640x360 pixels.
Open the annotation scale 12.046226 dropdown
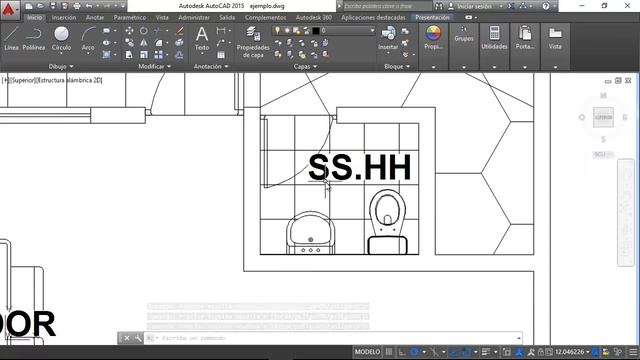pyautogui.click(x=571, y=352)
